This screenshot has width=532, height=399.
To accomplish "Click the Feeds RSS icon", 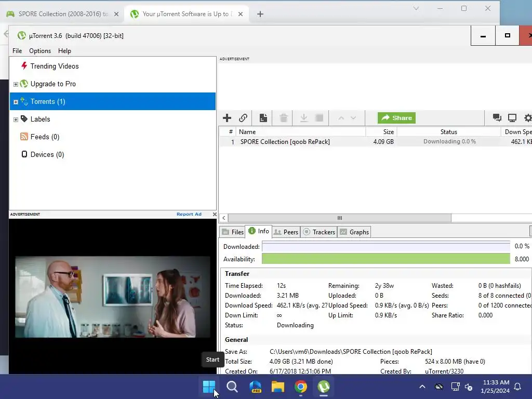I will [24, 137].
